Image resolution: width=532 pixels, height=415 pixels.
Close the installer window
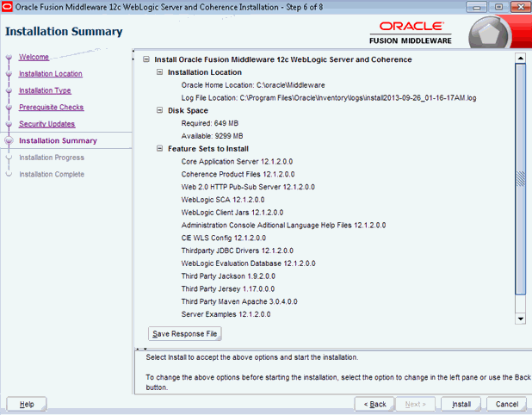coord(521,7)
